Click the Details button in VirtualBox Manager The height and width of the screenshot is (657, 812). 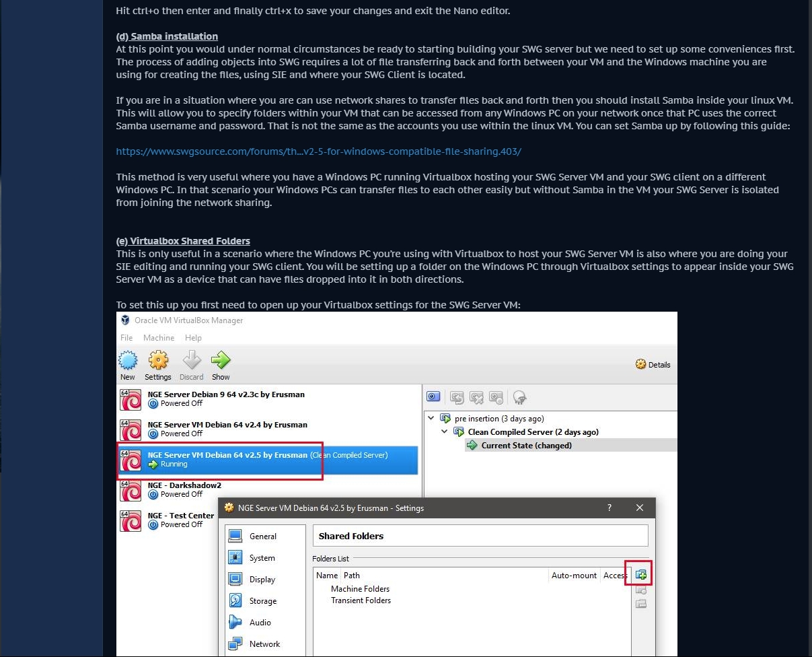pyautogui.click(x=653, y=364)
